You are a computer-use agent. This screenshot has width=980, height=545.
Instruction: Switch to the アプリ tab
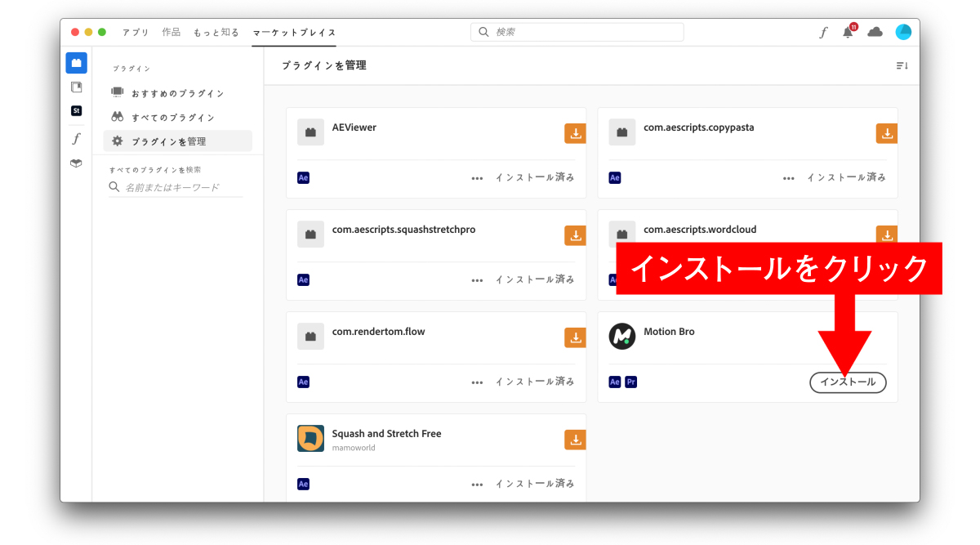136,33
